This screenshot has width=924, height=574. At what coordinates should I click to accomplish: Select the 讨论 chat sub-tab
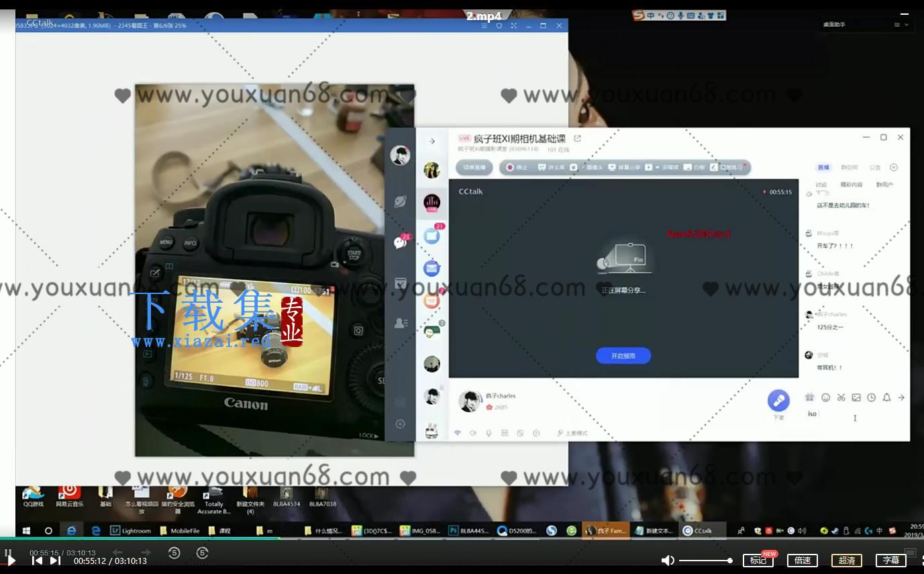[x=821, y=185]
